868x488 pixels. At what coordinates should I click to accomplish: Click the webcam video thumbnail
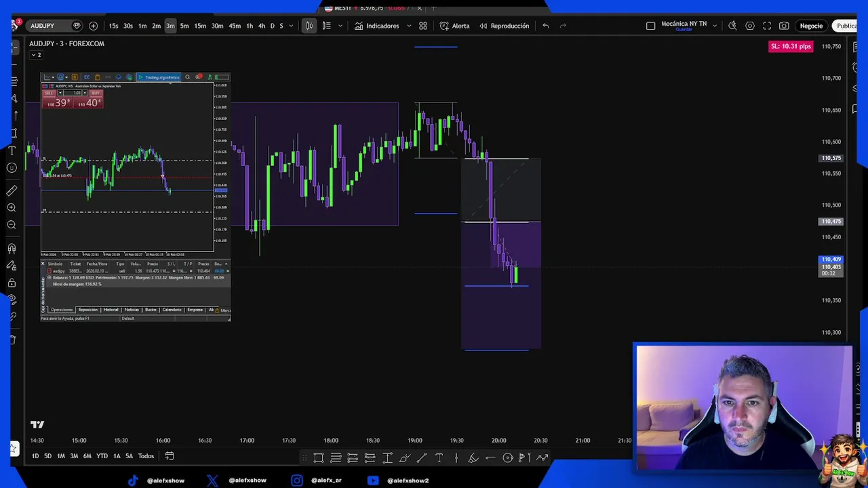coord(743,408)
